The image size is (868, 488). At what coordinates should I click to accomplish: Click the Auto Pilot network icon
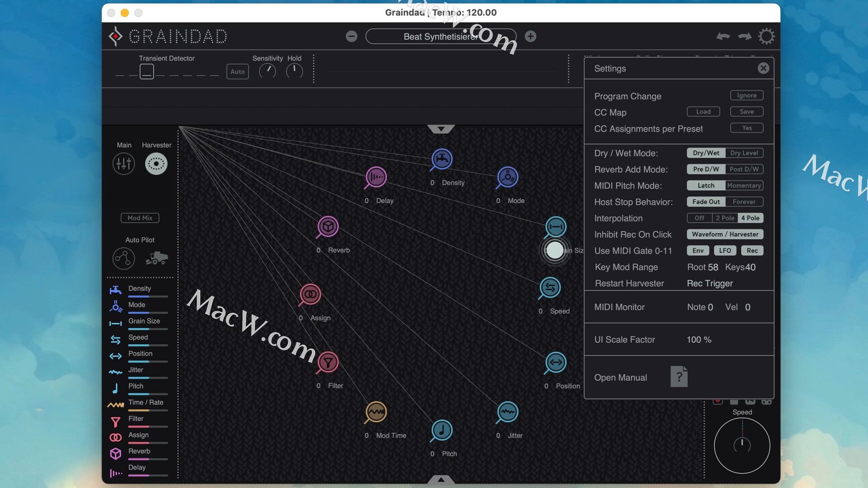124,258
